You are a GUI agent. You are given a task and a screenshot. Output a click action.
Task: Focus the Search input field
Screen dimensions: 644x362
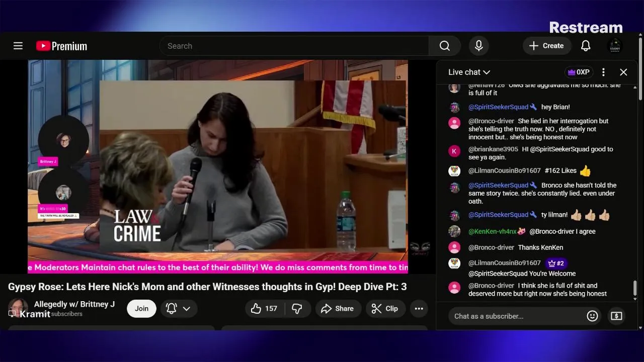pos(294,46)
